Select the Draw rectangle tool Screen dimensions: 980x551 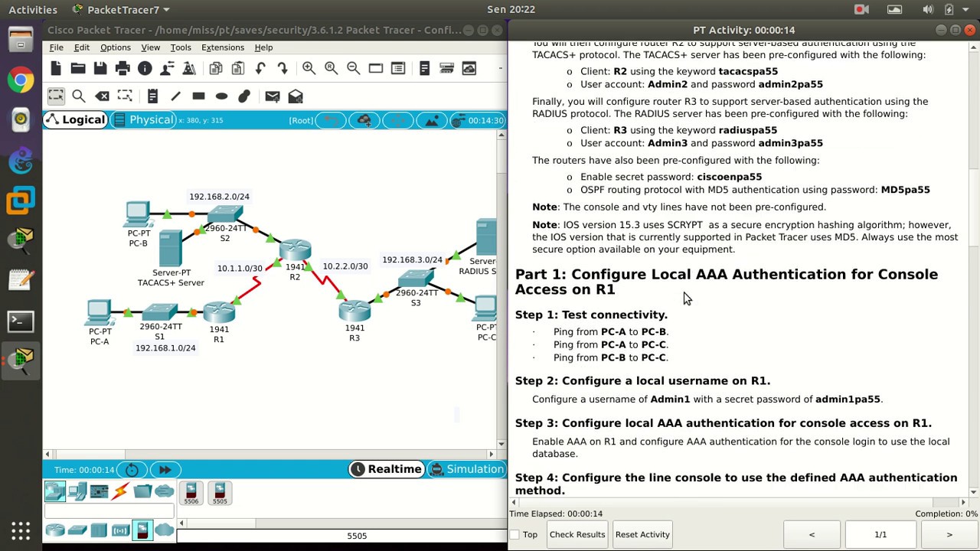pyautogui.click(x=198, y=96)
